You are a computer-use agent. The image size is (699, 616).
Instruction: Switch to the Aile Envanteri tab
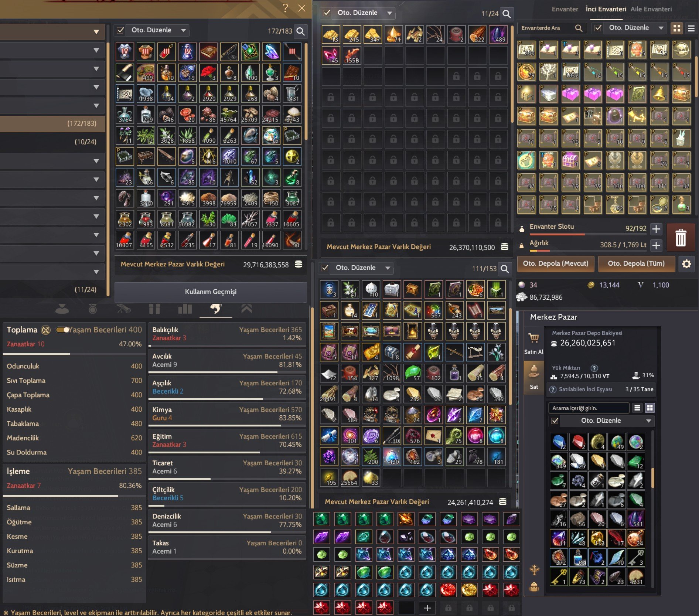click(651, 9)
